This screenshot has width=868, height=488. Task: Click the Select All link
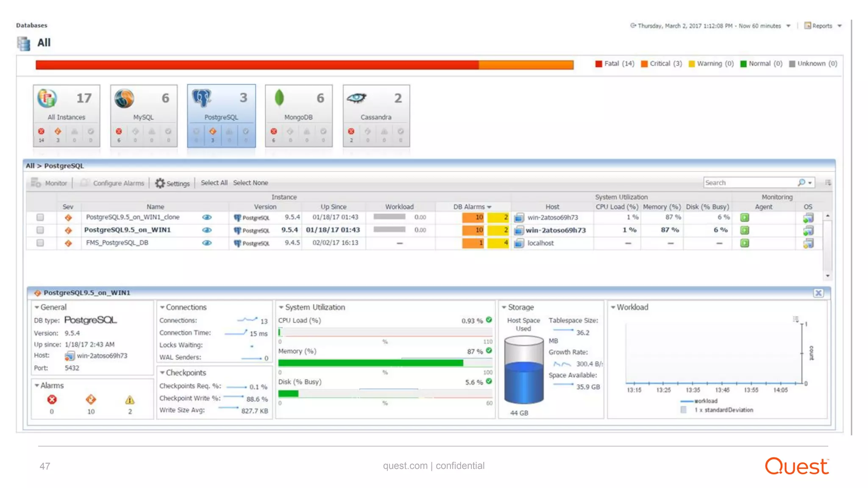click(x=214, y=183)
